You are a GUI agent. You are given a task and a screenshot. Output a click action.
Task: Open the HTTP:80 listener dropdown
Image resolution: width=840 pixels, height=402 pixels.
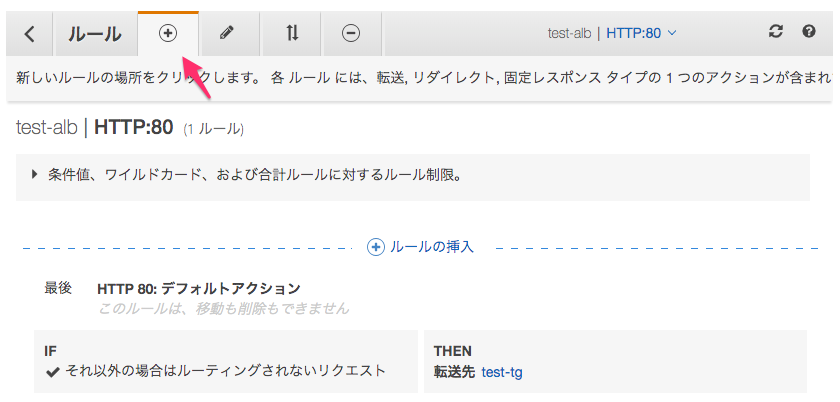tap(641, 33)
